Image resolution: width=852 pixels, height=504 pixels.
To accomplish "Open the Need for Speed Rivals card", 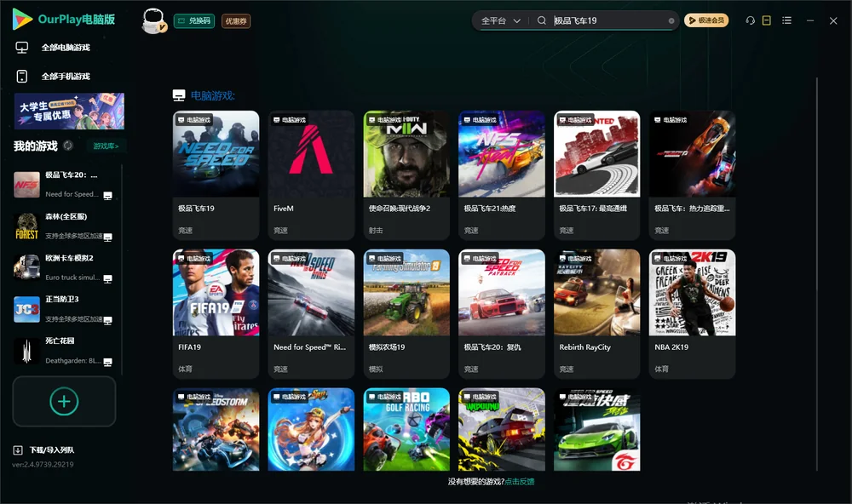I will point(311,314).
